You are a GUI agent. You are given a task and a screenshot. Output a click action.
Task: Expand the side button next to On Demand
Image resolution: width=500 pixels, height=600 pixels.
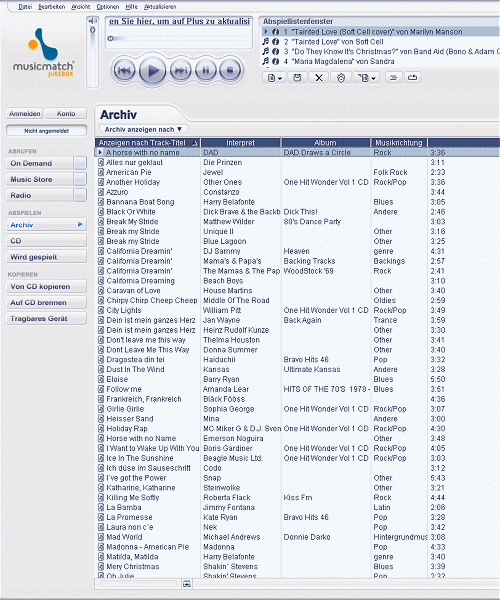tap(80, 163)
